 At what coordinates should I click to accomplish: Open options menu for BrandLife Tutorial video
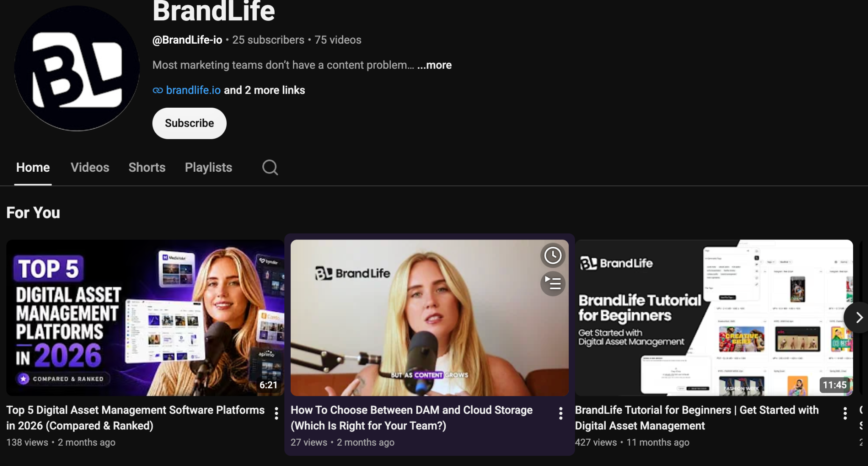845,413
